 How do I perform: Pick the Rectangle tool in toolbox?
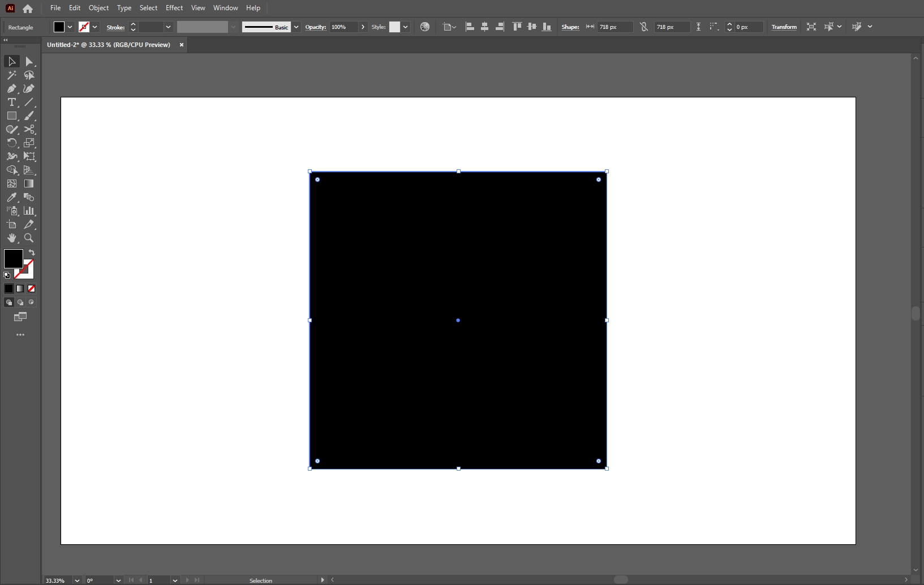11,116
